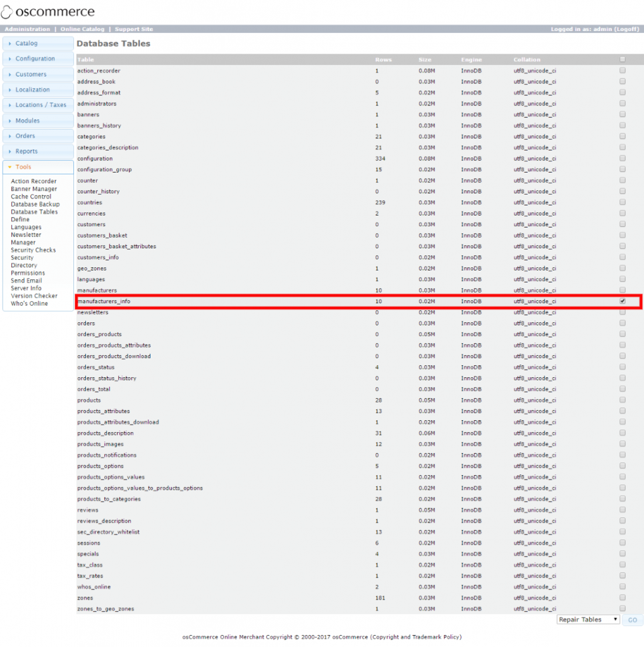Image resolution: width=644 pixels, height=647 pixels.
Task: Click the Table column header
Action: click(x=85, y=59)
